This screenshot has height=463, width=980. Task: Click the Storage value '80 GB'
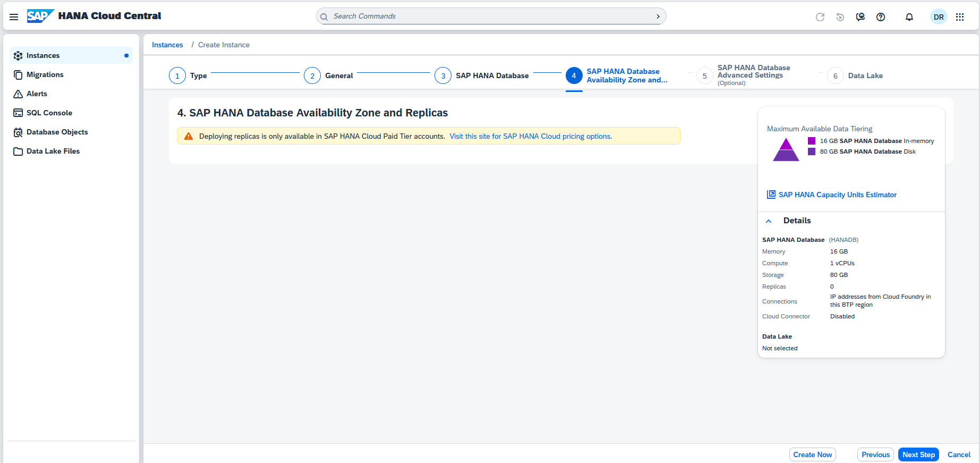point(839,275)
